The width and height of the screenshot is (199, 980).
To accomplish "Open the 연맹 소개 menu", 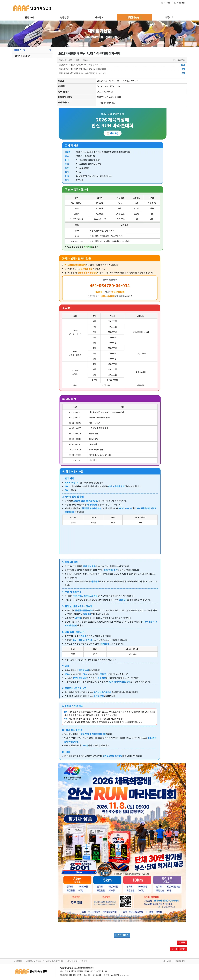I will tap(29, 17).
